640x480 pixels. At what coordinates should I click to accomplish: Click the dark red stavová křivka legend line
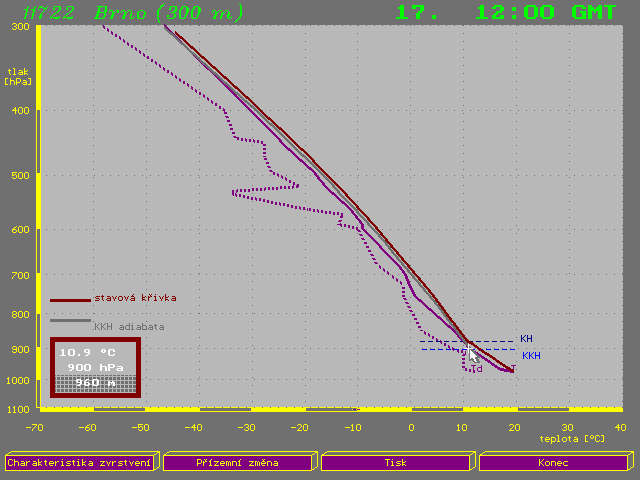click(70, 299)
